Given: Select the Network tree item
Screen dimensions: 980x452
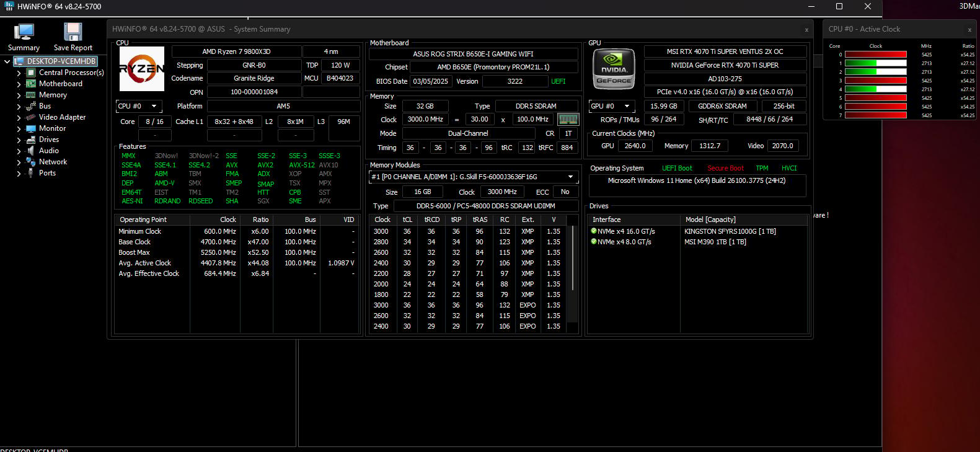Looking at the screenshot, I should click(x=53, y=162).
